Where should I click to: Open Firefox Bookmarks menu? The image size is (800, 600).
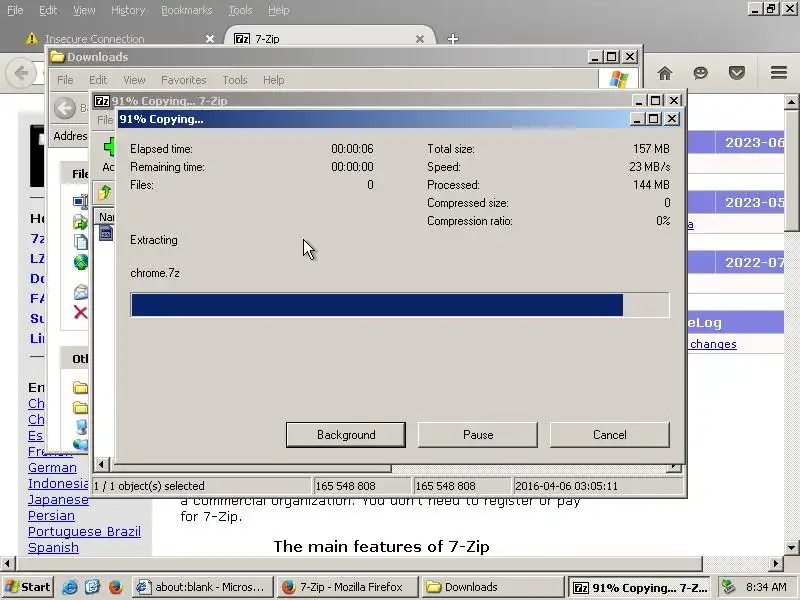click(187, 10)
